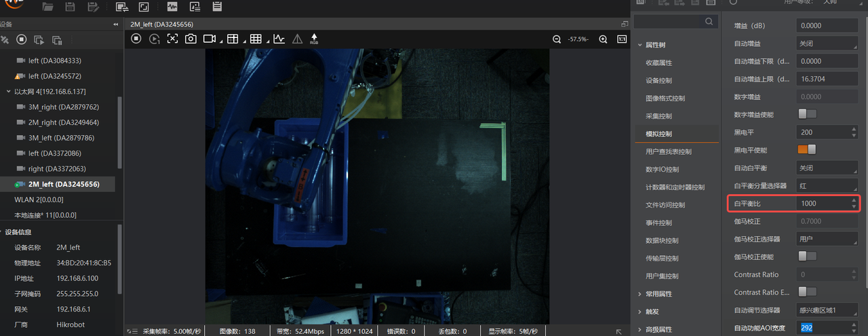The image size is (868, 336).
Task: Zoom in the image preview
Action: point(603,39)
